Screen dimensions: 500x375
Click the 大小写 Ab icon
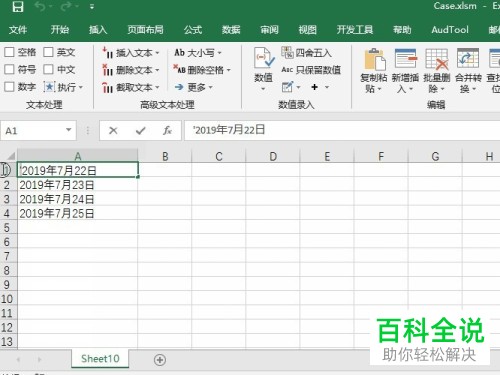coord(179,53)
